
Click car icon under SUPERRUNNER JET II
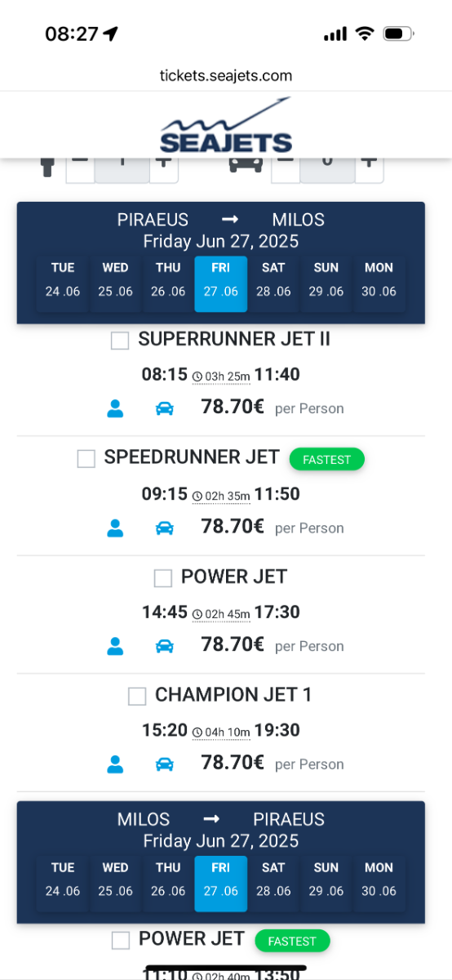click(x=165, y=408)
